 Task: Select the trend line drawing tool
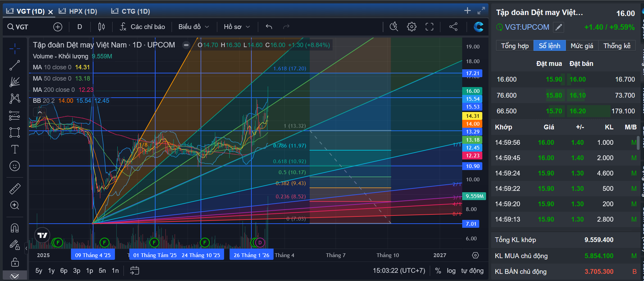[x=15, y=65]
